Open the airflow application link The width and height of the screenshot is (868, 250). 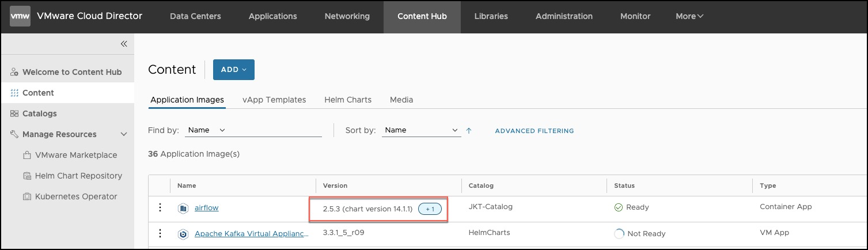click(207, 207)
